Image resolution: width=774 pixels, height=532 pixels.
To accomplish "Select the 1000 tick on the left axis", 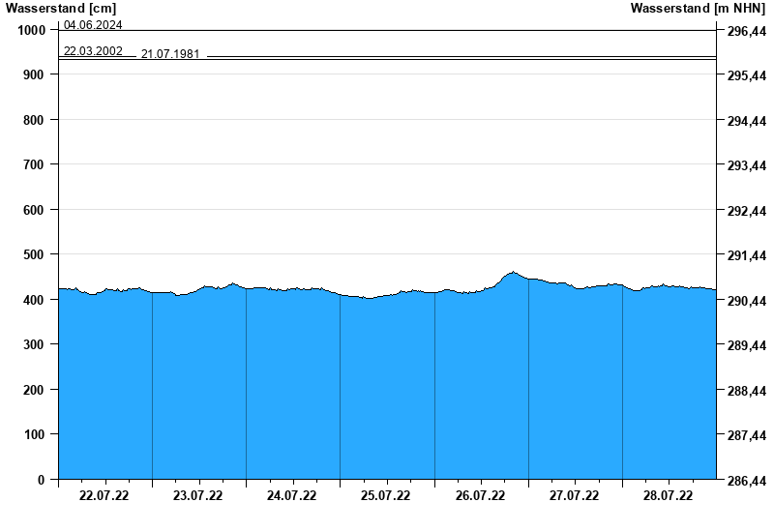I will [29, 30].
